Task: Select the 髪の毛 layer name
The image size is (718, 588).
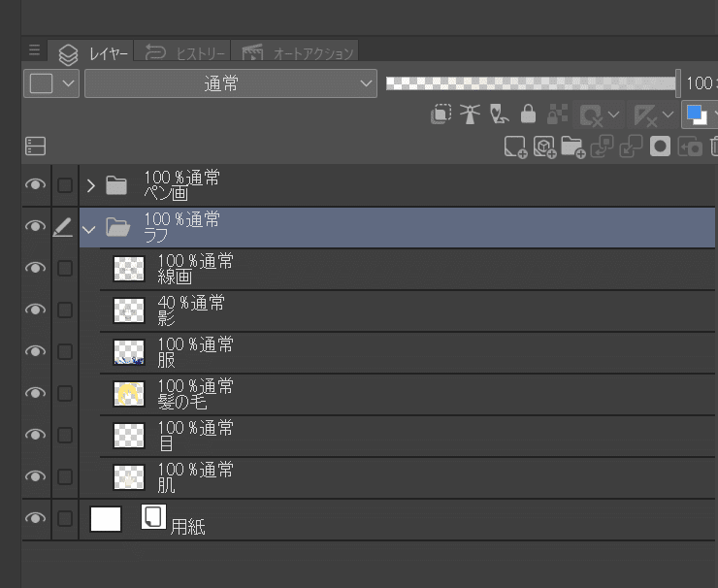Action: (x=182, y=402)
